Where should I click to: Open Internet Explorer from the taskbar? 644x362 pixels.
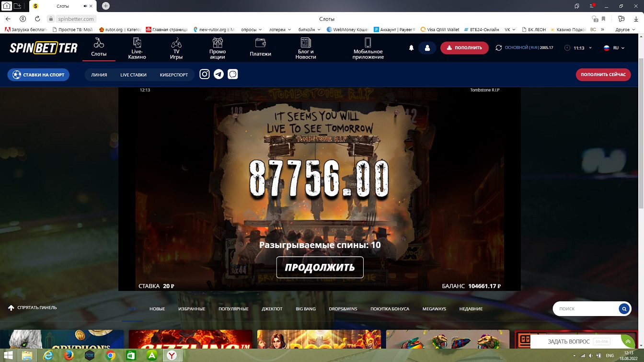click(48, 355)
